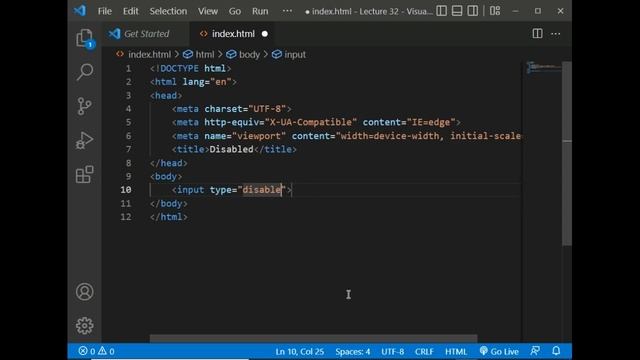Screen dimensions: 640x360
Task: Click the closing body tag on line 11
Action: 169,203
